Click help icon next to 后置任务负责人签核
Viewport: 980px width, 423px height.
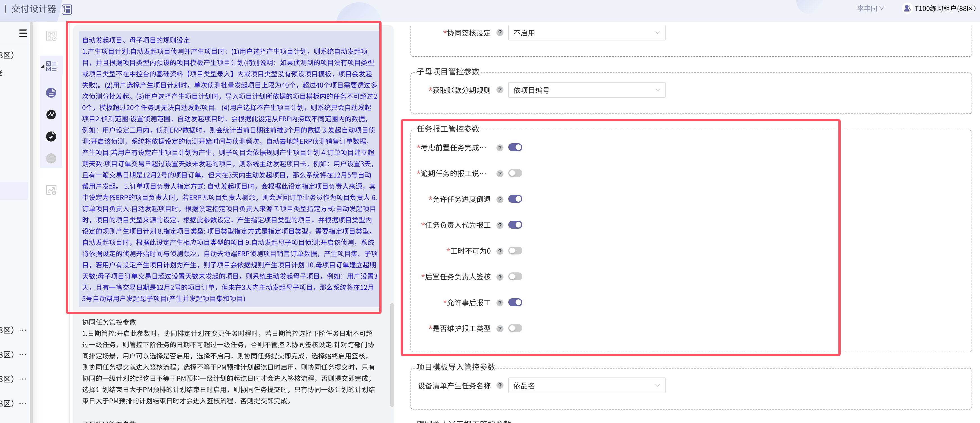500,277
